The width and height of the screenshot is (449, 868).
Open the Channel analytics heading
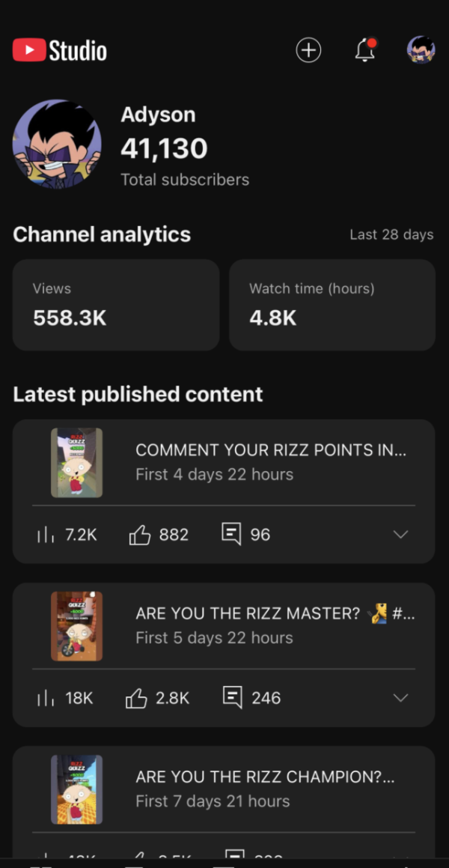click(x=102, y=234)
